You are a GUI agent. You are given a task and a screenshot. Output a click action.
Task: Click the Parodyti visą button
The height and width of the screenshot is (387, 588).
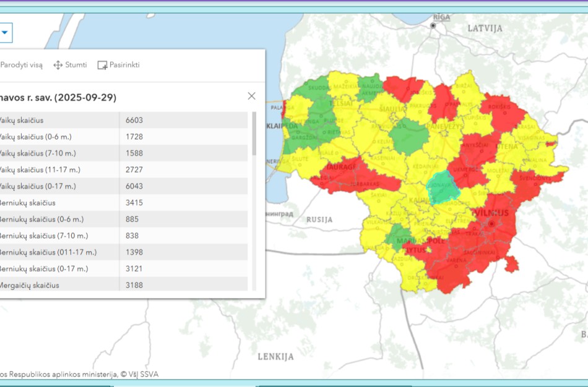21,65
